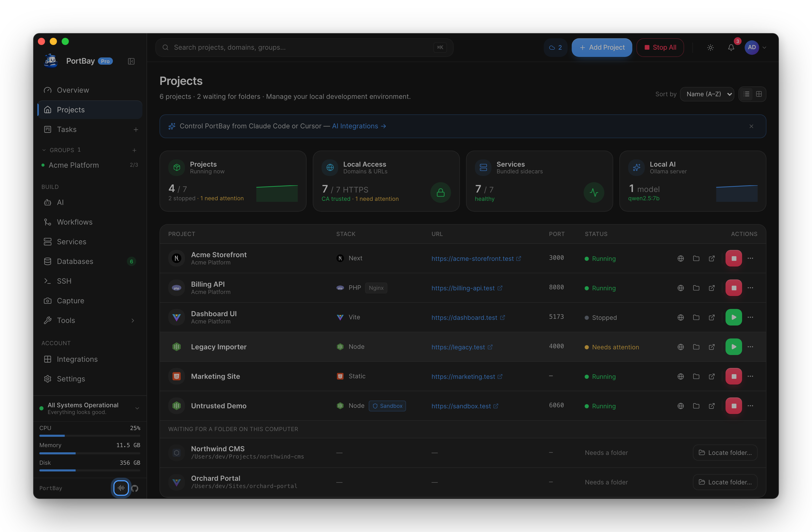The image size is (812, 532).
Task: Open AD account menu chevron
Action: [x=764, y=48]
